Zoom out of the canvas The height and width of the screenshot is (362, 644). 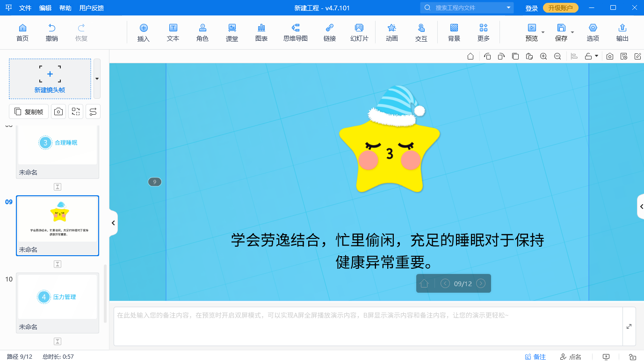click(x=557, y=56)
